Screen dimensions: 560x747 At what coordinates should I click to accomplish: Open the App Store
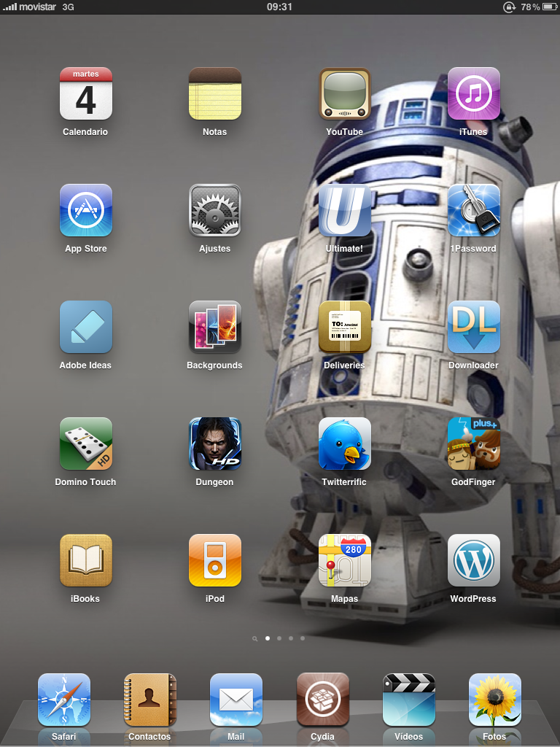tap(86, 210)
